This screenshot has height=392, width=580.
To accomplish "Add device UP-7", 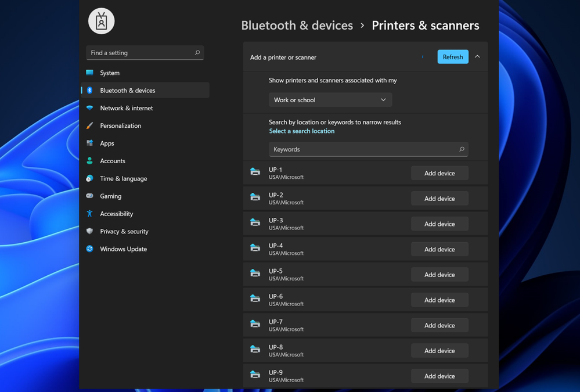I will (440, 325).
